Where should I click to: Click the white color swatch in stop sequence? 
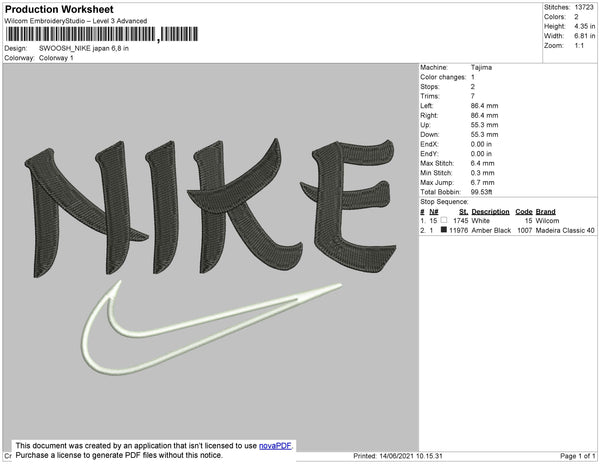click(x=444, y=220)
